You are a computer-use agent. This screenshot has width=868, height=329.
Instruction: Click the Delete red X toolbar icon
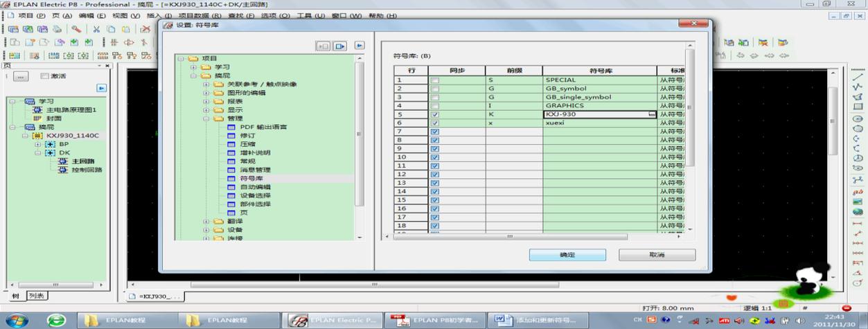tap(145, 29)
